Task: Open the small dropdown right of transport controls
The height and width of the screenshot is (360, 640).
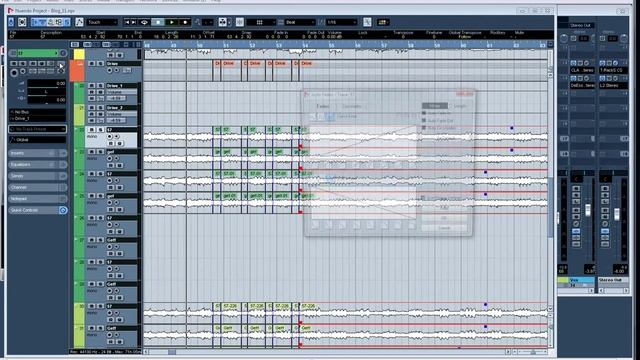Action: coord(208,22)
